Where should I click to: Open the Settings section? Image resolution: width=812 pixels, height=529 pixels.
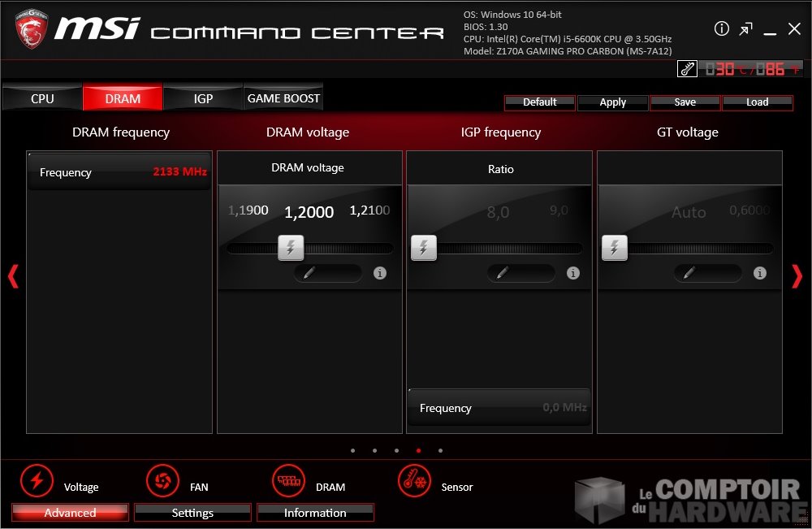pyautogui.click(x=192, y=513)
